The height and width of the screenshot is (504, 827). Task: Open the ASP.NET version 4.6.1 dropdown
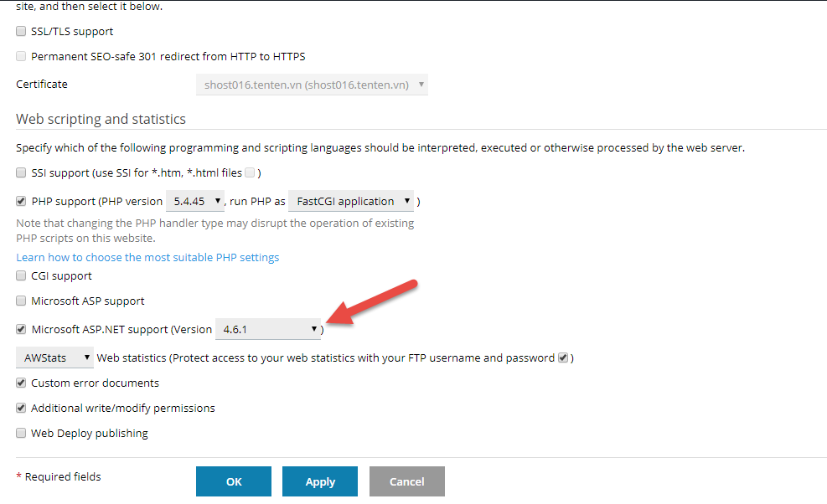click(268, 329)
